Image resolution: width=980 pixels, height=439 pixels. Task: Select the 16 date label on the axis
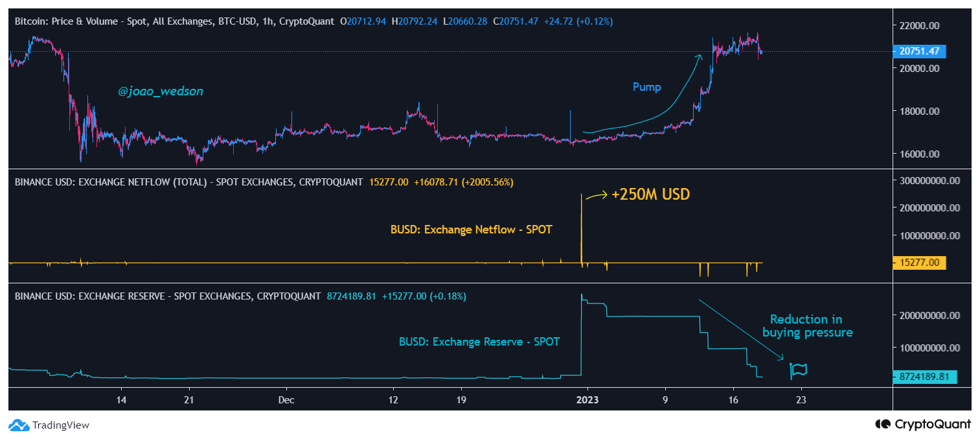click(733, 400)
